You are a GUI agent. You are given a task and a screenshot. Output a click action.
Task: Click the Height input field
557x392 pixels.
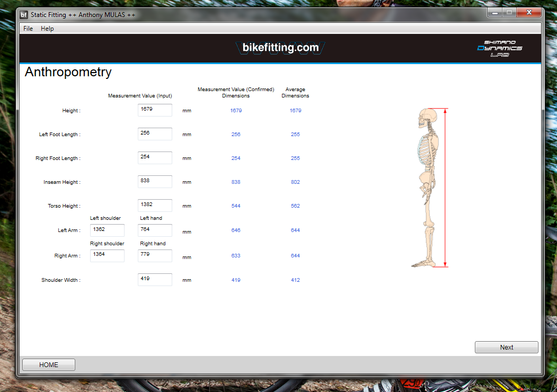coord(155,110)
